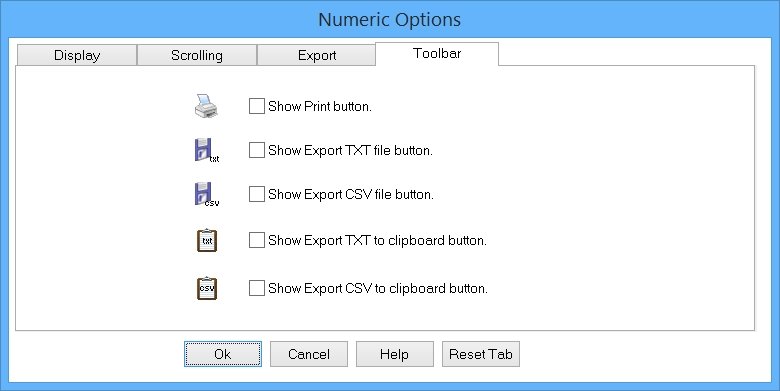
Task: Check the Show Export CSV file button box
Action: tap(257, 194)
